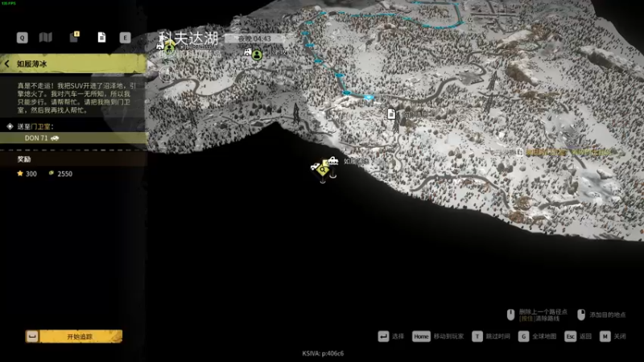Click the task description paragraph
Screen dimensions: 644x362
point(76,98)
